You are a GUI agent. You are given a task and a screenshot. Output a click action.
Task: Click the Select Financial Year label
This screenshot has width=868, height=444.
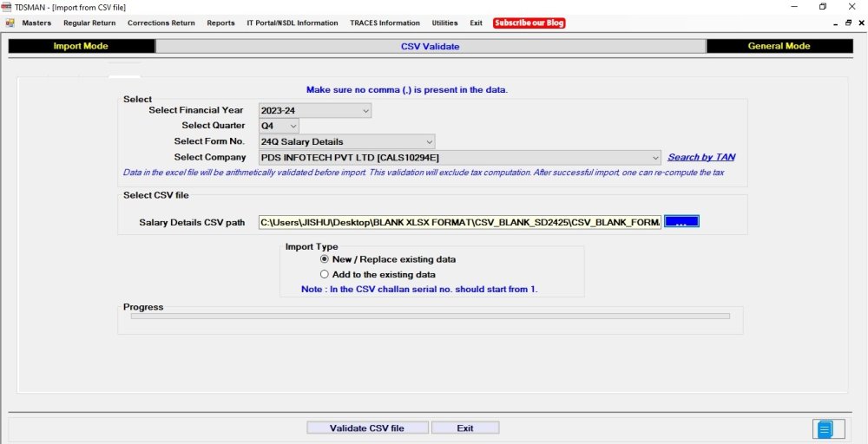click(x=196, y=110)
